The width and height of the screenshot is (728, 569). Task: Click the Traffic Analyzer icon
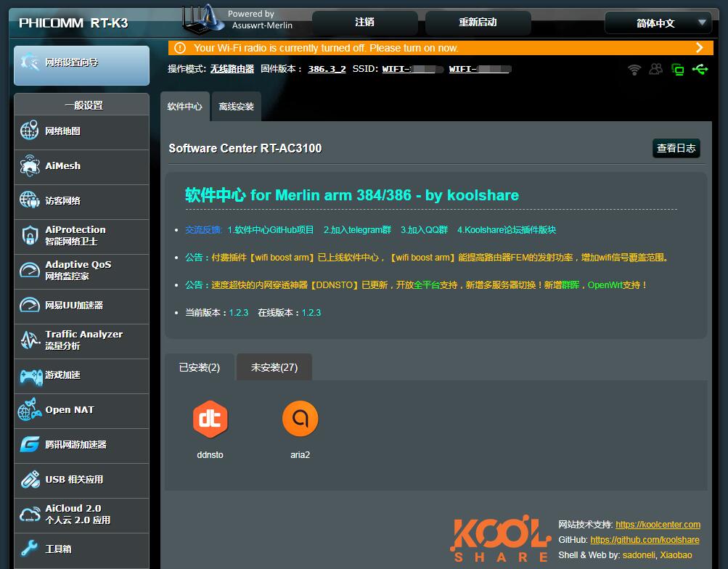[30, 340]
